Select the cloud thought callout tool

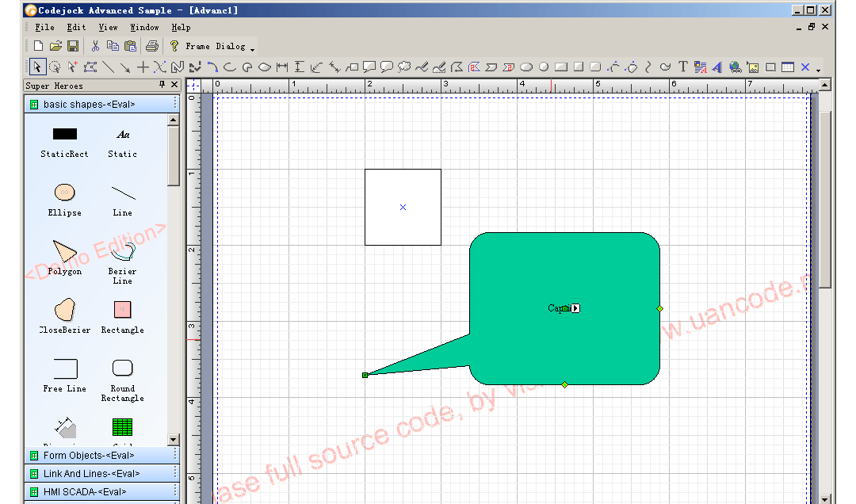coord(404,67)
